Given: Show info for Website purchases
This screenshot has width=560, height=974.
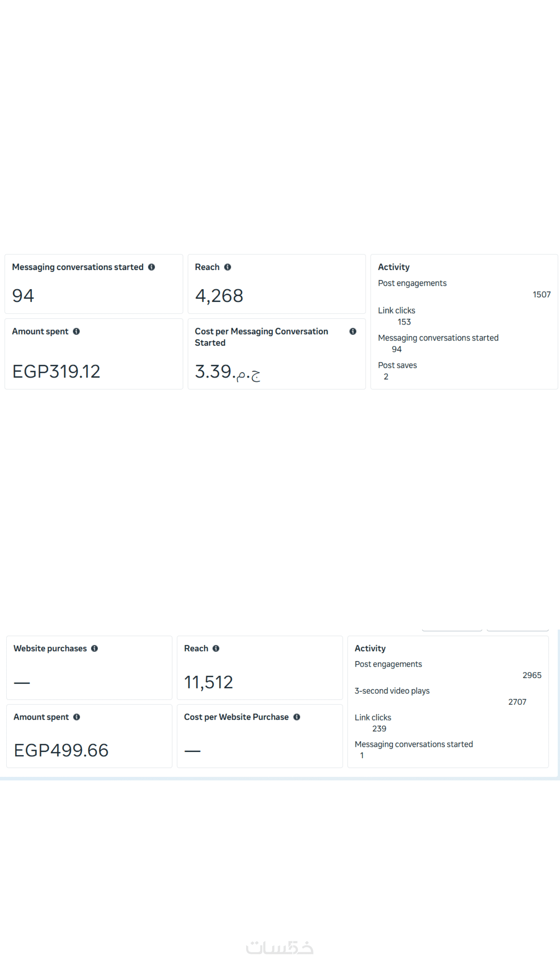Looking at the screenshot, I should (x=95, y=648).
